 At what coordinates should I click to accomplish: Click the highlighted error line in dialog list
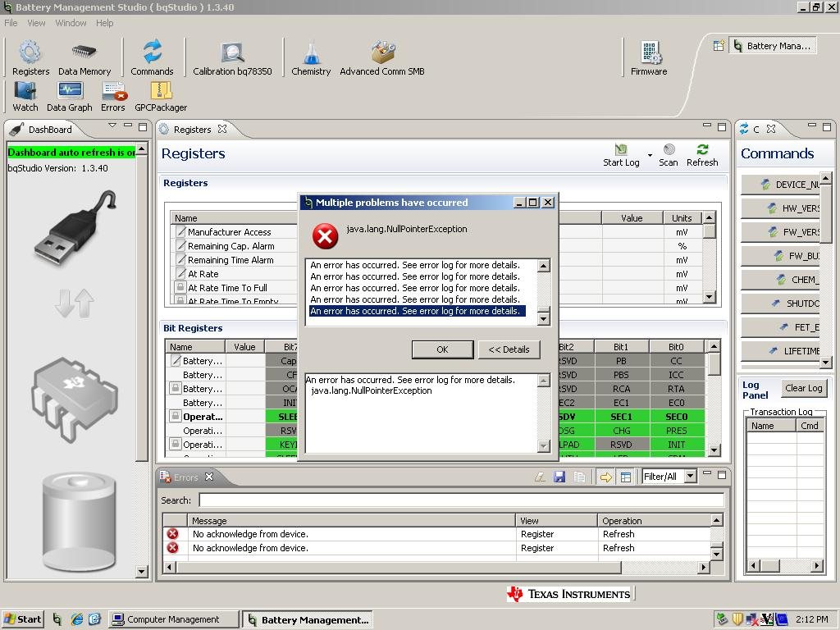tap(416, 311)
